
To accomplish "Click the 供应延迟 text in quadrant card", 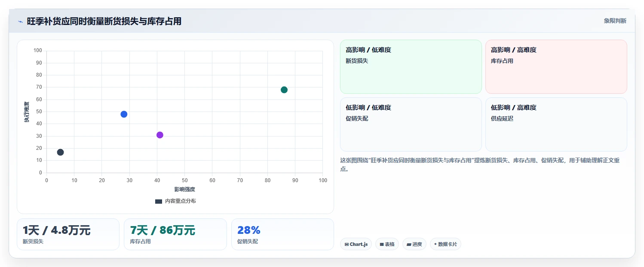I will pyautogui.click(x=502, y=118).
